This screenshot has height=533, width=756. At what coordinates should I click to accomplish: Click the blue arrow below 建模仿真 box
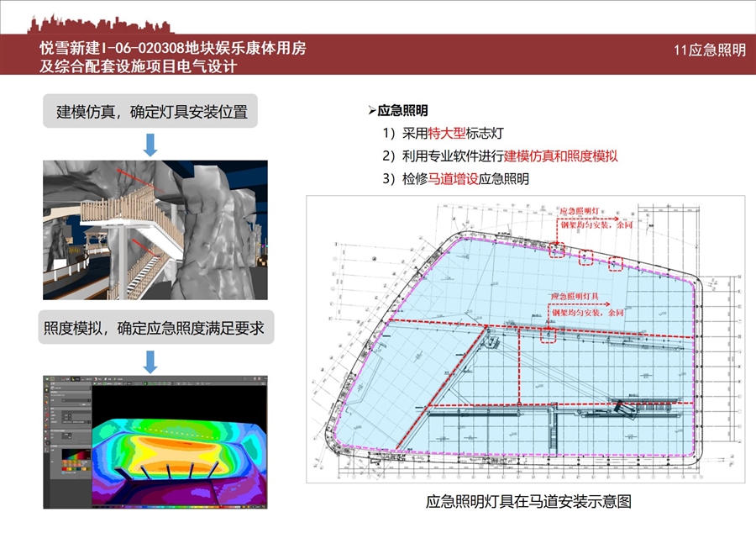tap(150, 145)
